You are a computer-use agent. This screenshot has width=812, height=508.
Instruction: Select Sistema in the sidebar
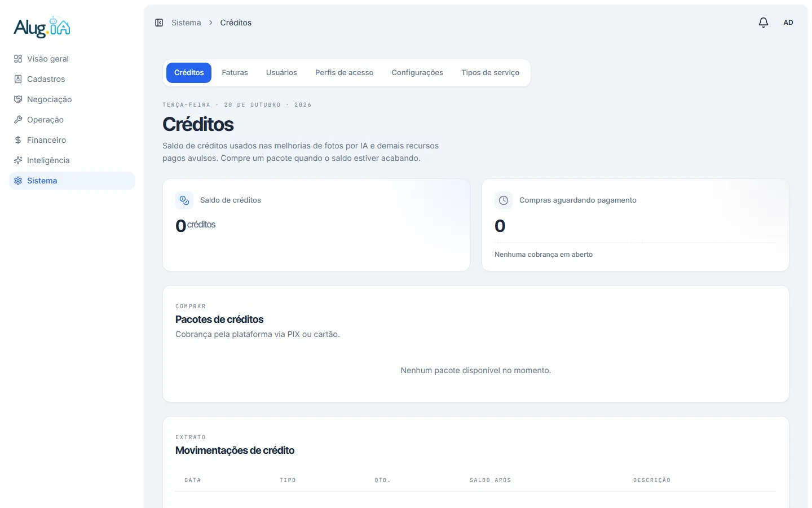pos(72,181)
